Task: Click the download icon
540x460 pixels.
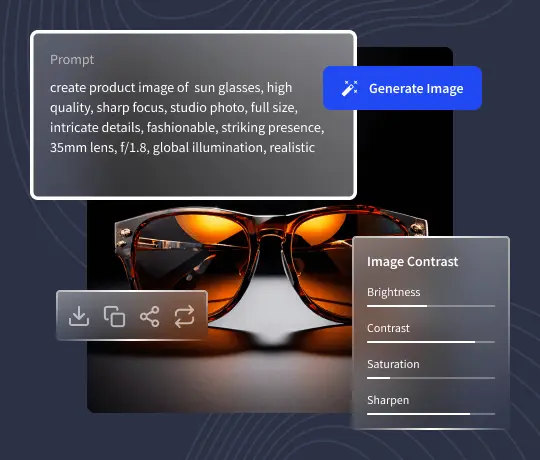Action: click(79, 316)
